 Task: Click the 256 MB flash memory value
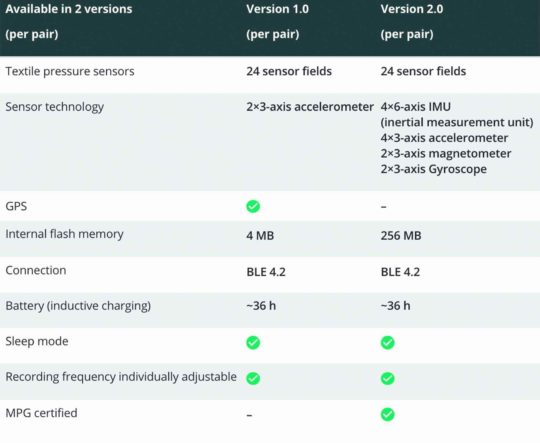click(x=401, y=236)
